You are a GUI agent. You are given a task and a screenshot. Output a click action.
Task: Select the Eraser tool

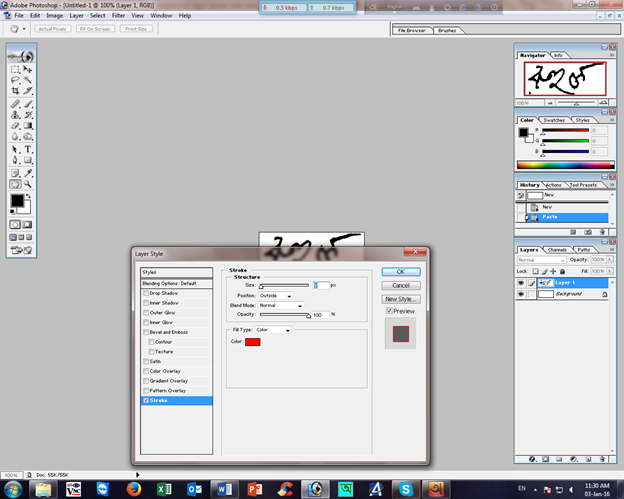coord(16,126)
